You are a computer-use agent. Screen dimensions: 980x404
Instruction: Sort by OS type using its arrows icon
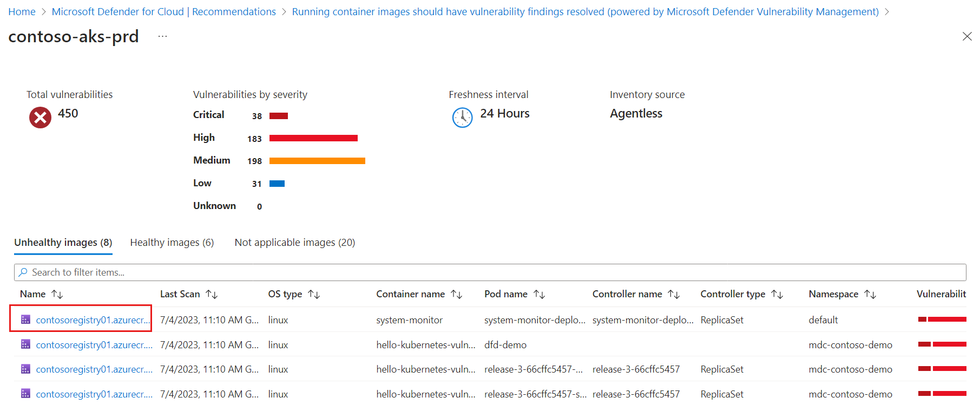[x=314, y=294]
